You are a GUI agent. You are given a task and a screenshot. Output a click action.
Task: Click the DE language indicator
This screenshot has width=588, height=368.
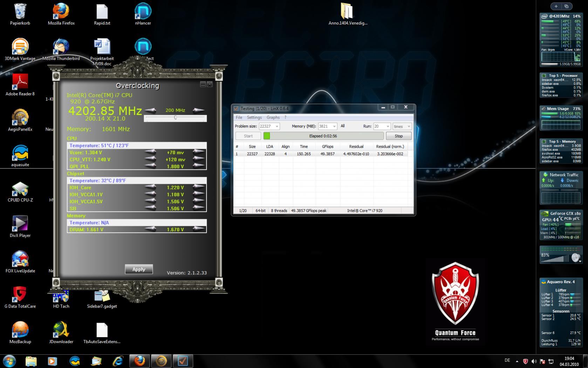pos(507,360)
